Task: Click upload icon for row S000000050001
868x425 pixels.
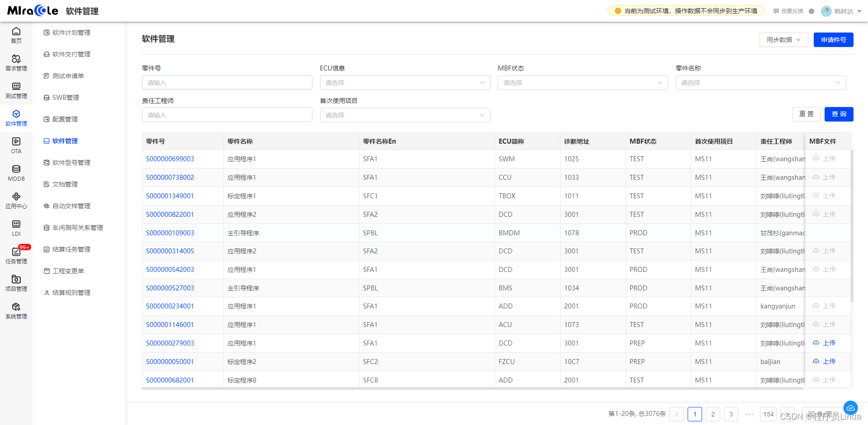Action: coord(816,362)
